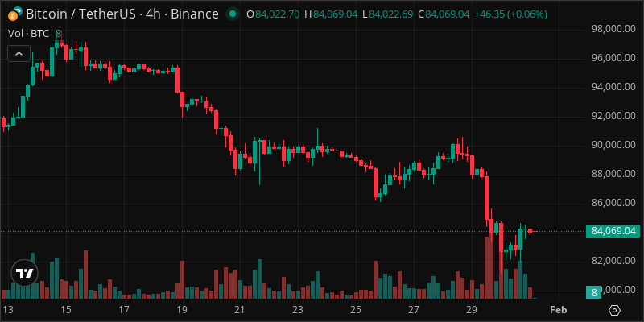Screen dimensions: 644x322
Task: Click the 82,000.00 price axis label
Action: [613, 260]
